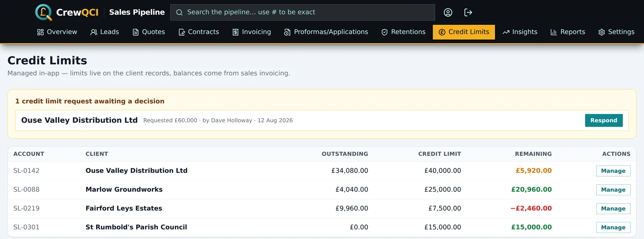Click the search magnifier icon
The image size is (644, 239).
[179, 12]
